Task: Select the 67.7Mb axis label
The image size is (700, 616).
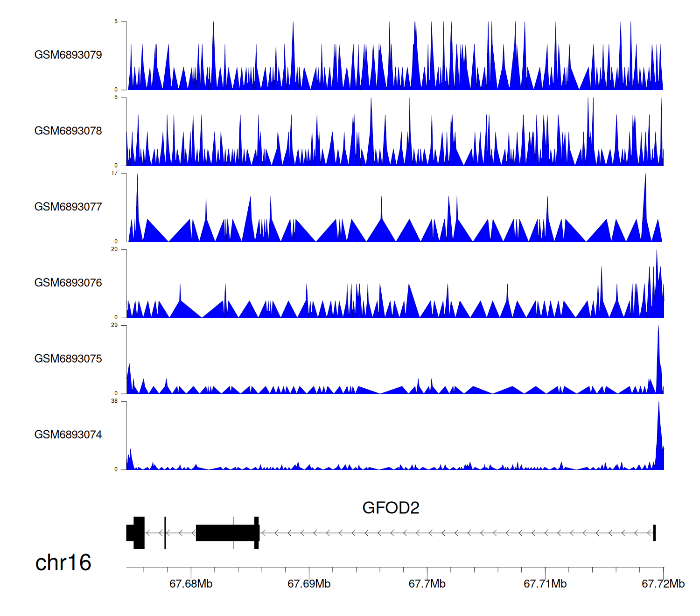Action: (x=427, y=584)
